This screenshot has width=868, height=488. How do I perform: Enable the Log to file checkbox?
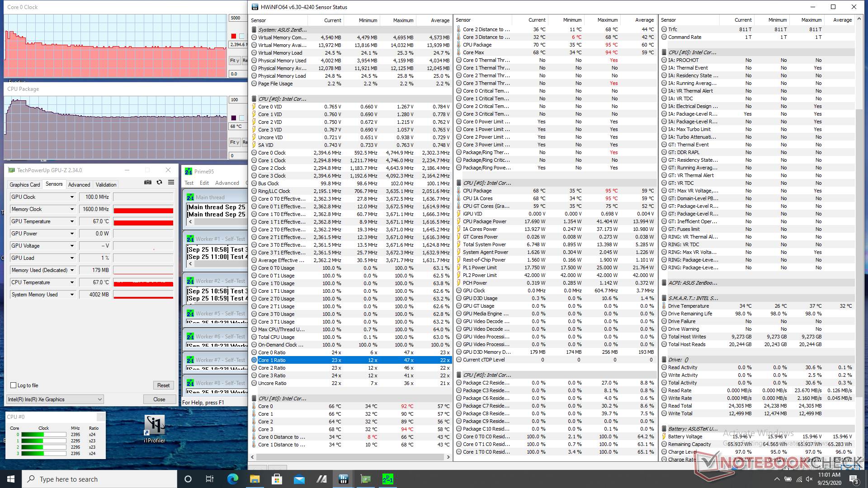point(14,385)
